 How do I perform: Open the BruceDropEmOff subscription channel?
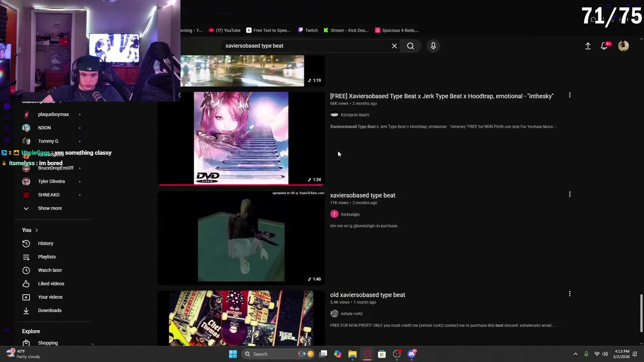tap(55, 168)
